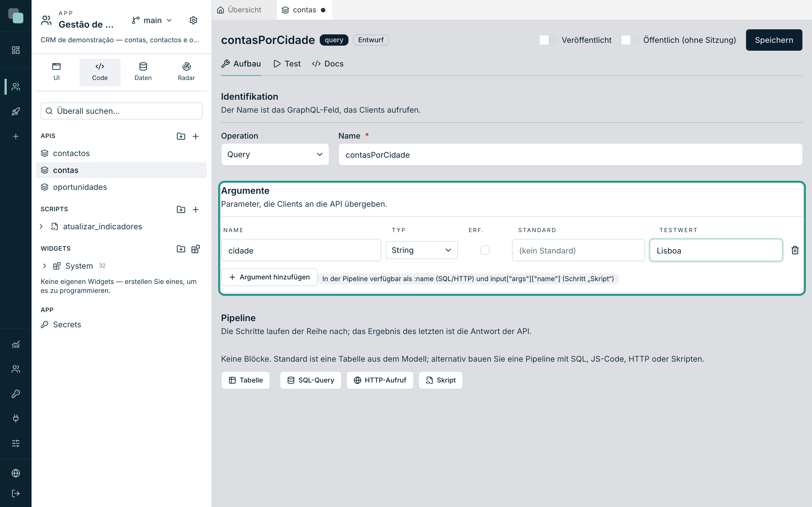Image resolution: width=812 pixels, height=507 pixels.
Task: Create new folder in Scripts section
Action: [x=181, y=209]
